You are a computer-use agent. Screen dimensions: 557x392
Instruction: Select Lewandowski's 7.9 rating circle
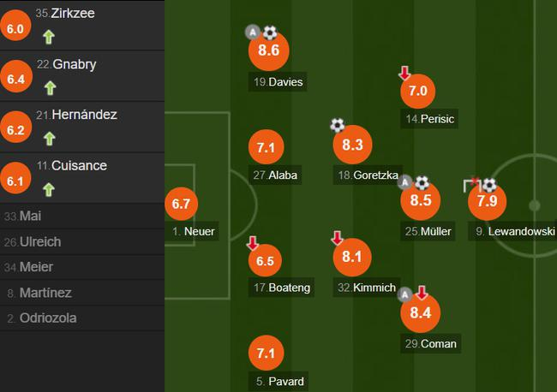coord(487,202)
